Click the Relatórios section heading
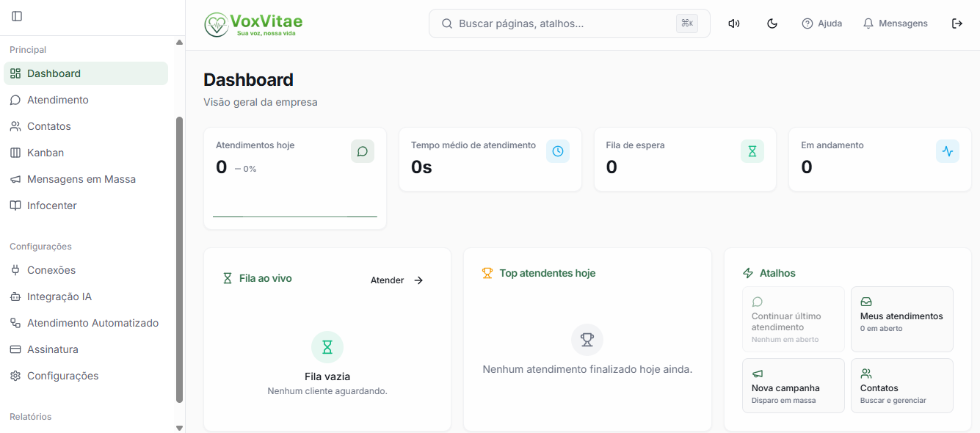 [31, 417]
